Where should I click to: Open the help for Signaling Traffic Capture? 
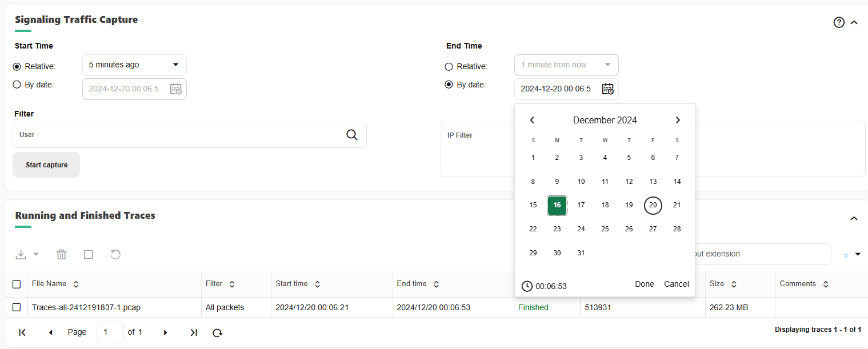pos(838,22)
